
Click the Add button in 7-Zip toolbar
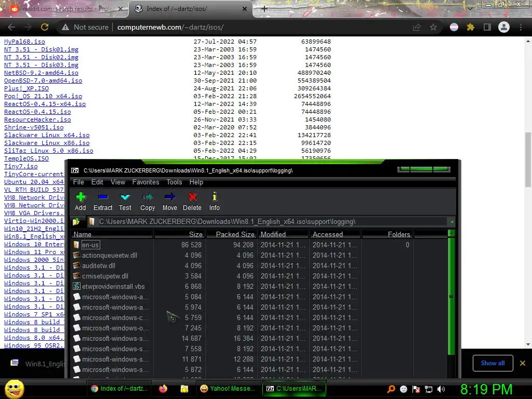(81, 202)
